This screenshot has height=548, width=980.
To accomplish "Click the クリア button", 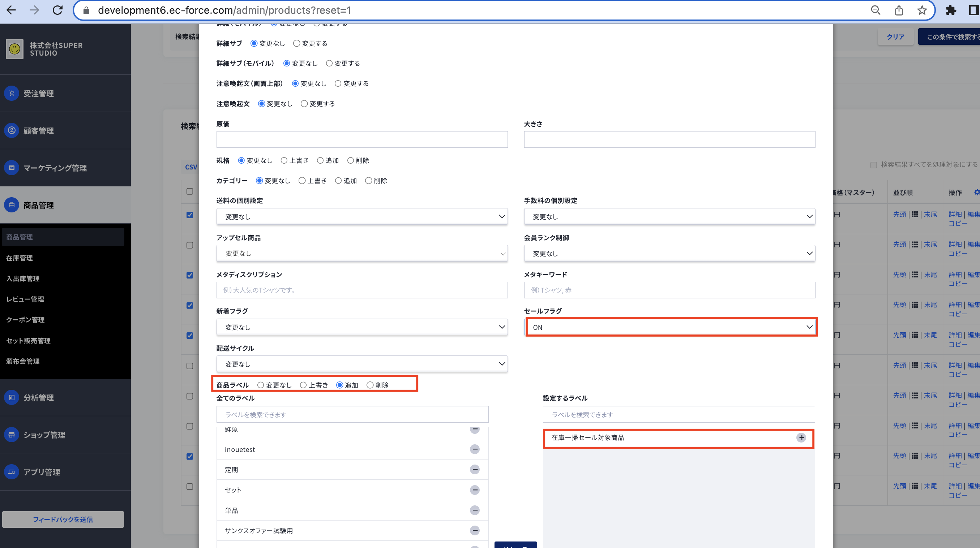I will point(895,36).
